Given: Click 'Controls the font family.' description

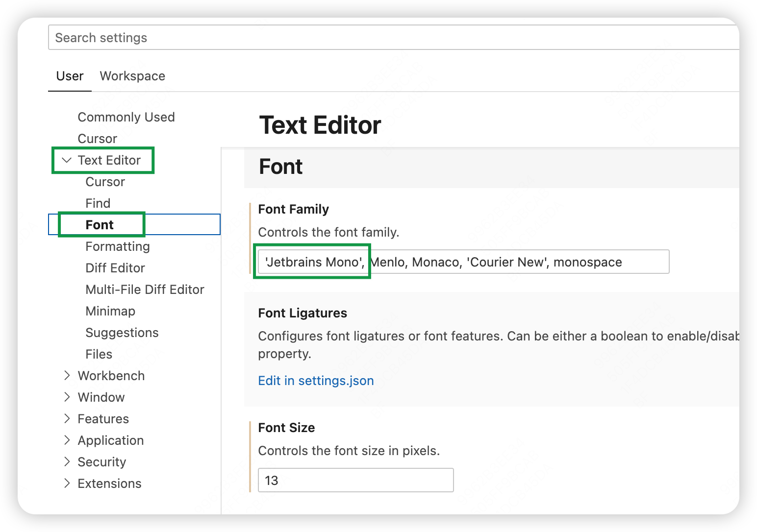Looking at the screenshot, I should (x=328, y=232).
